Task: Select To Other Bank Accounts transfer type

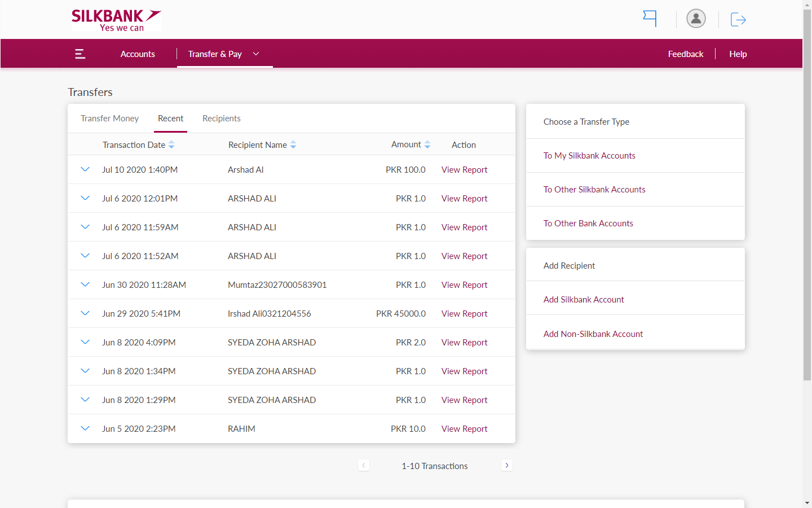Action: (x=588, y=224)
